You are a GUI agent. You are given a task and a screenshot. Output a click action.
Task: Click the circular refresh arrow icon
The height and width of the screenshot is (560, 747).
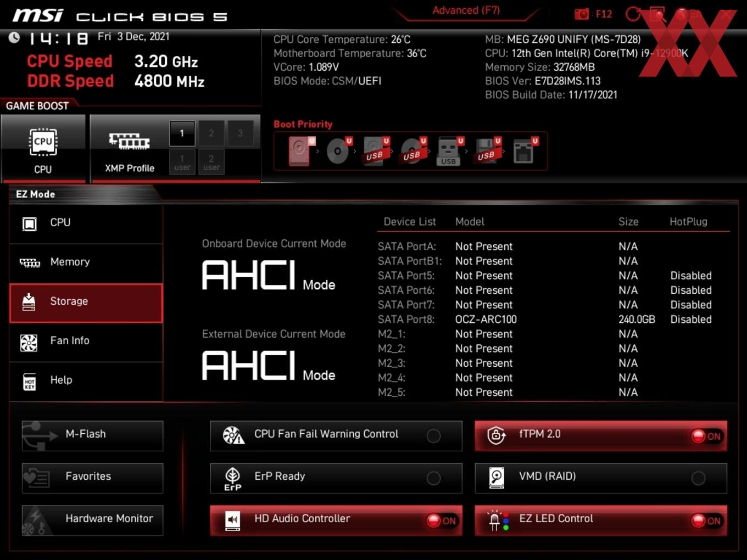click(633, 14)
